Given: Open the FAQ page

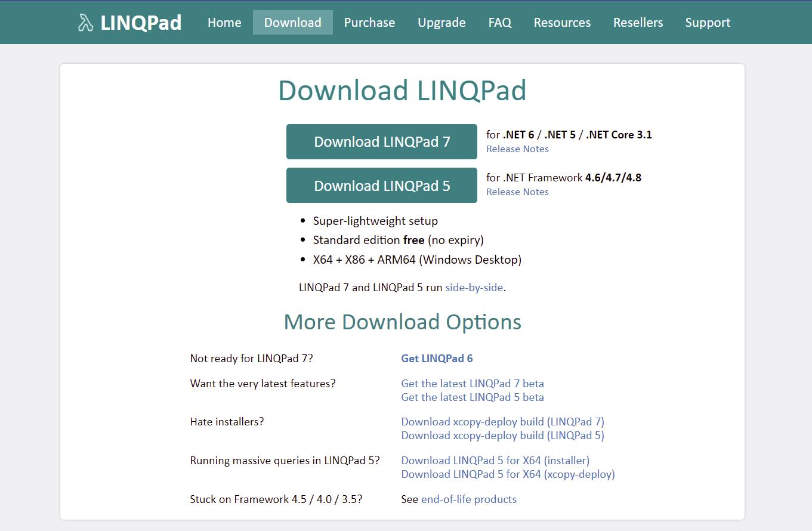Looking at the screenshot, I should [499, 22].
